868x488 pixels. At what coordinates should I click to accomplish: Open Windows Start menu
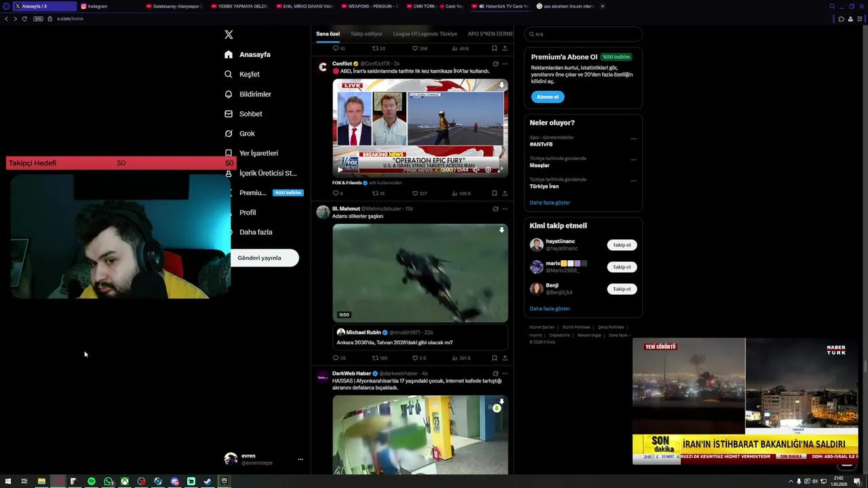(x=7, y=481)
